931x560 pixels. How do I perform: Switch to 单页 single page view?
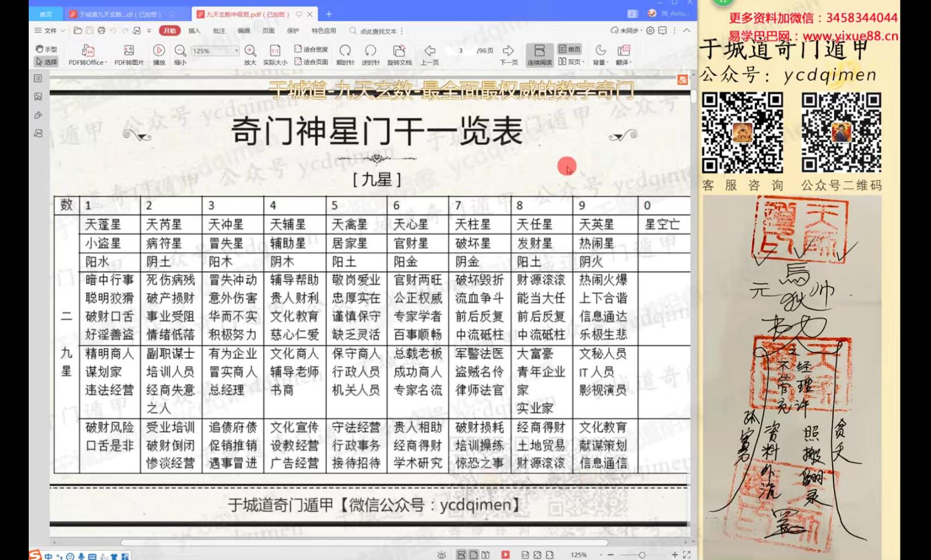[x=570, y=49]
